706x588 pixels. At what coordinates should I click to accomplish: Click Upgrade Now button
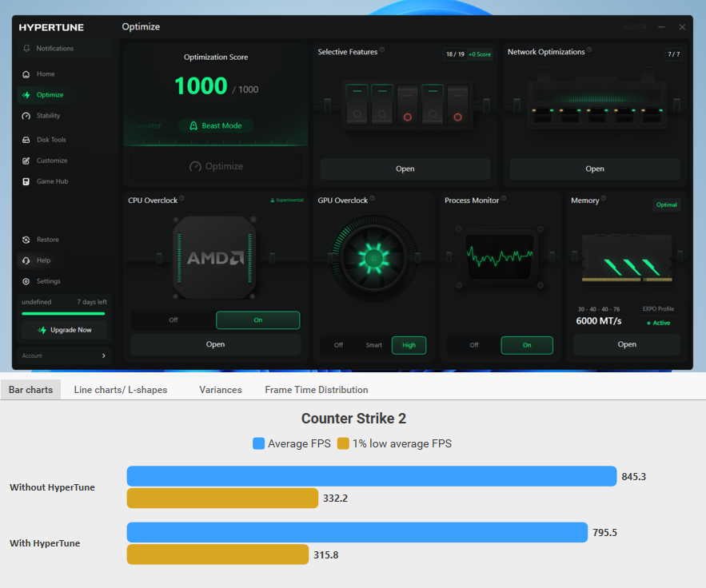pos(65,330)
